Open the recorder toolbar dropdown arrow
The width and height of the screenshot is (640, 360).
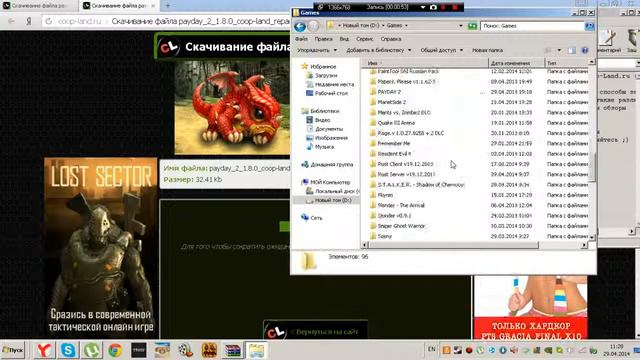(x=423, y=7)
